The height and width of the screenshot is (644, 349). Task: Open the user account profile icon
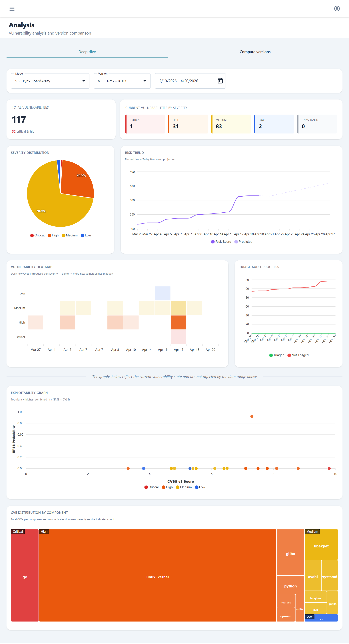point(337,9)
